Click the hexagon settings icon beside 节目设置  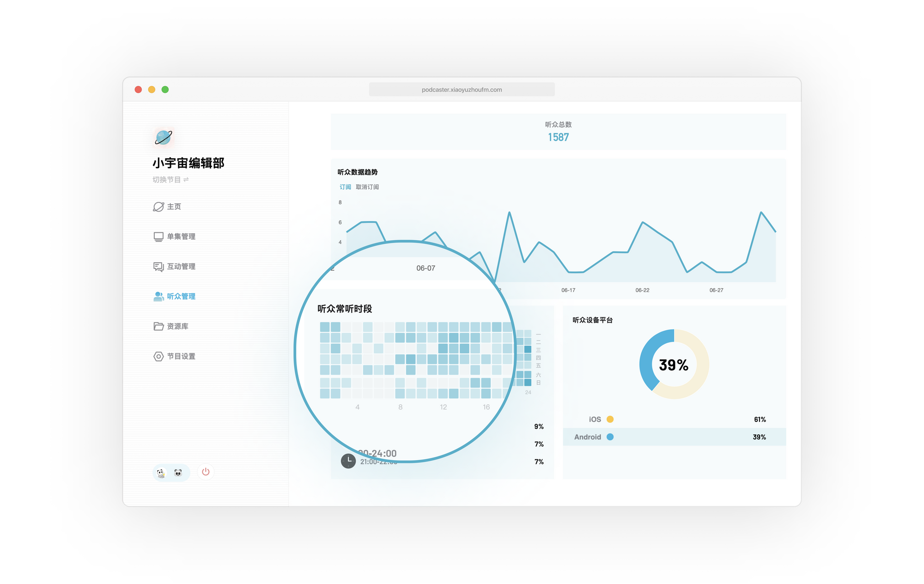(158, 356)
